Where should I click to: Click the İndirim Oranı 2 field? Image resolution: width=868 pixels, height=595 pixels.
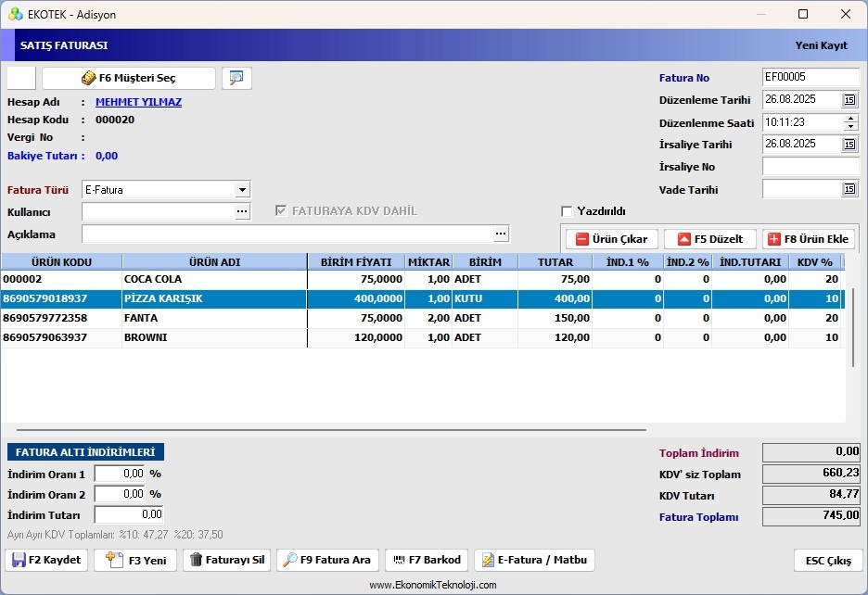click(120, 494)
